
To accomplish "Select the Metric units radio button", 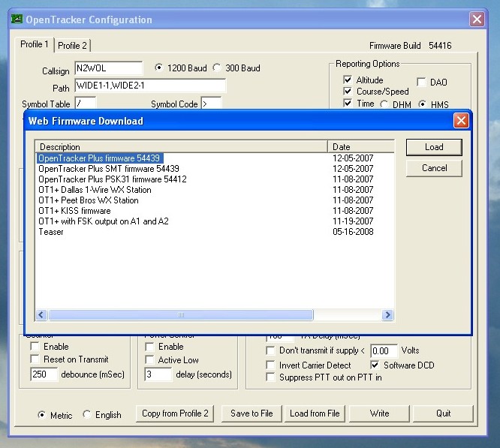I will tap(42, 415).
